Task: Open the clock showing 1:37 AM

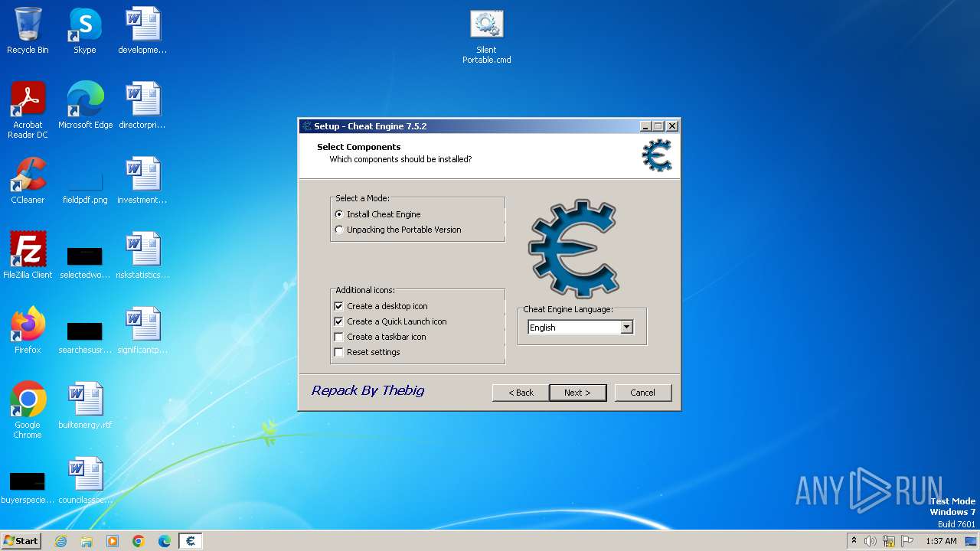Action: tap(941, 541)
